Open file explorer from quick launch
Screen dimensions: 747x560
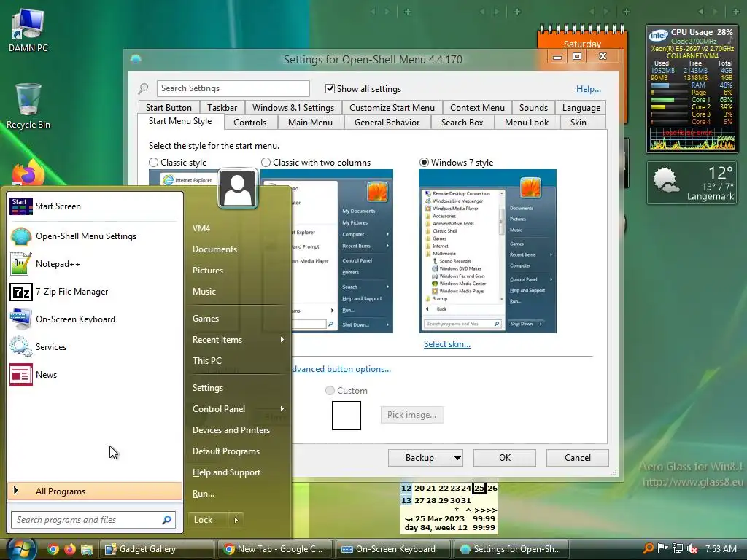tap(87, 549)
